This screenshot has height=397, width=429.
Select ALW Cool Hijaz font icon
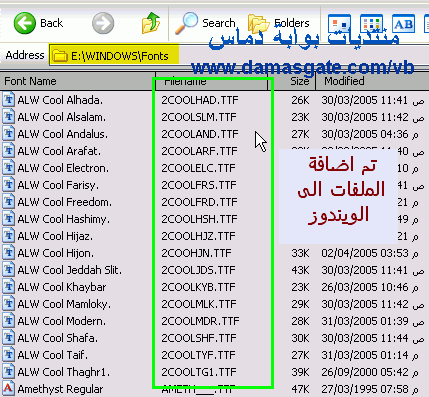[9, 236]
